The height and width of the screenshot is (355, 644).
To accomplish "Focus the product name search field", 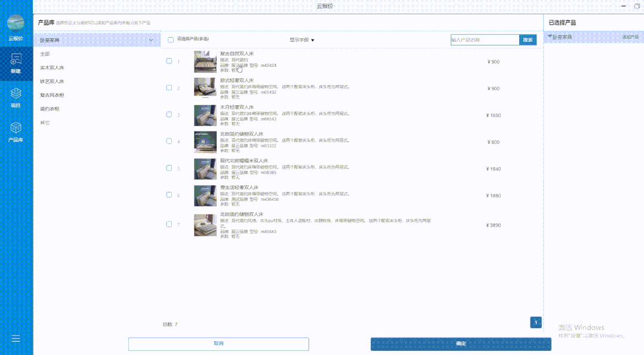I will point(485,40).
